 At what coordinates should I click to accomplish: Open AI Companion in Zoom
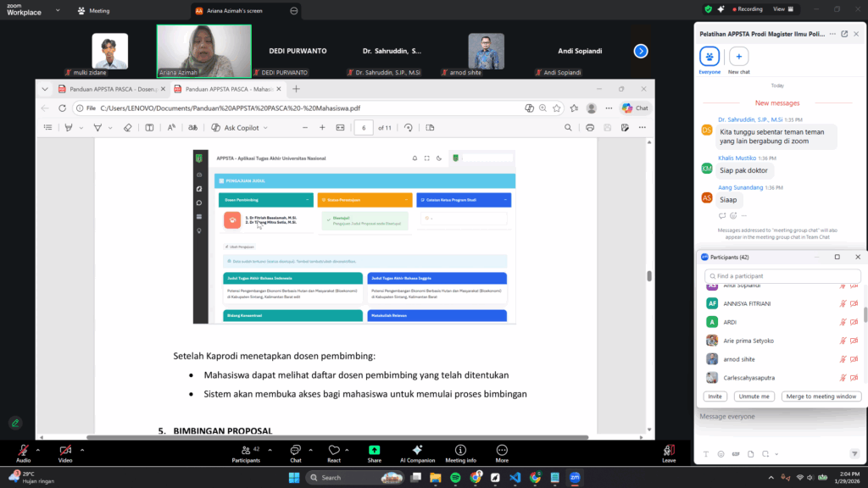tap(417, 450)
